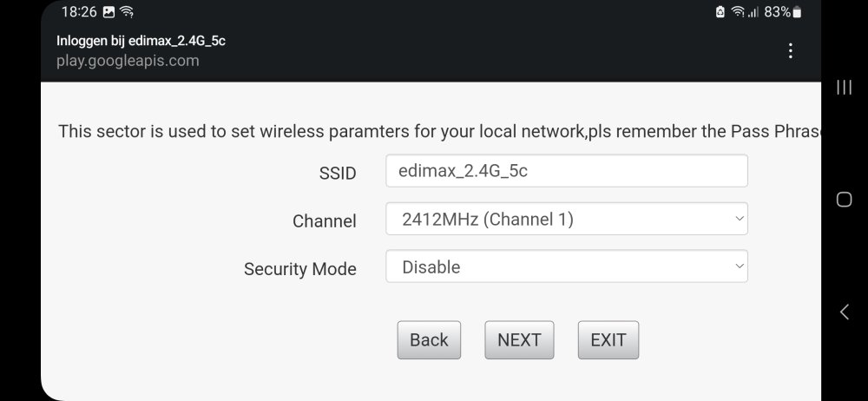Click the "Channel" field label
The image size is (868, 401).
click(x=324, y=221)
